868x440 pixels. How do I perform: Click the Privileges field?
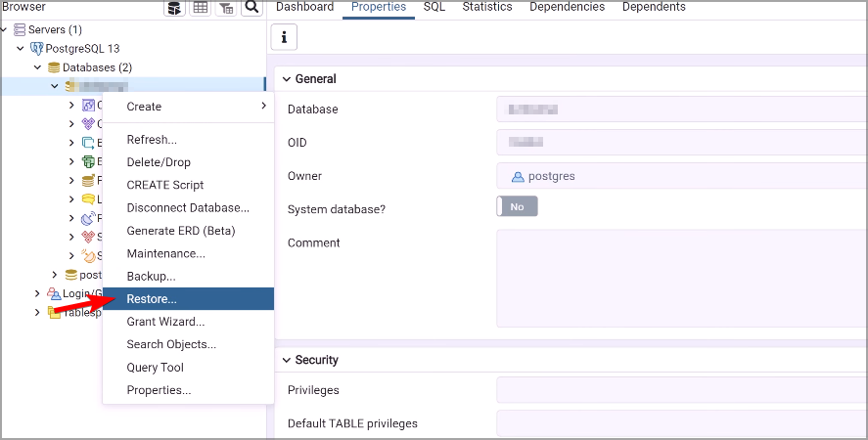click(x=682, y=390)
